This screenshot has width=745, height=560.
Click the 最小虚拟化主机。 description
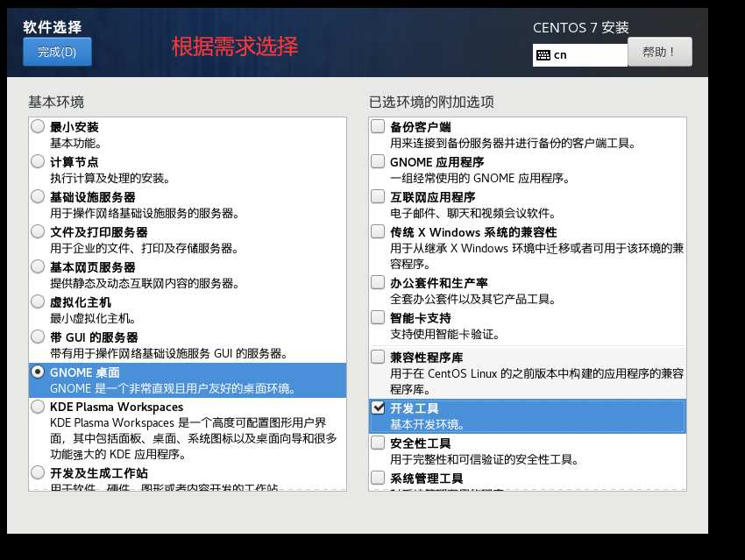(93, 319)
